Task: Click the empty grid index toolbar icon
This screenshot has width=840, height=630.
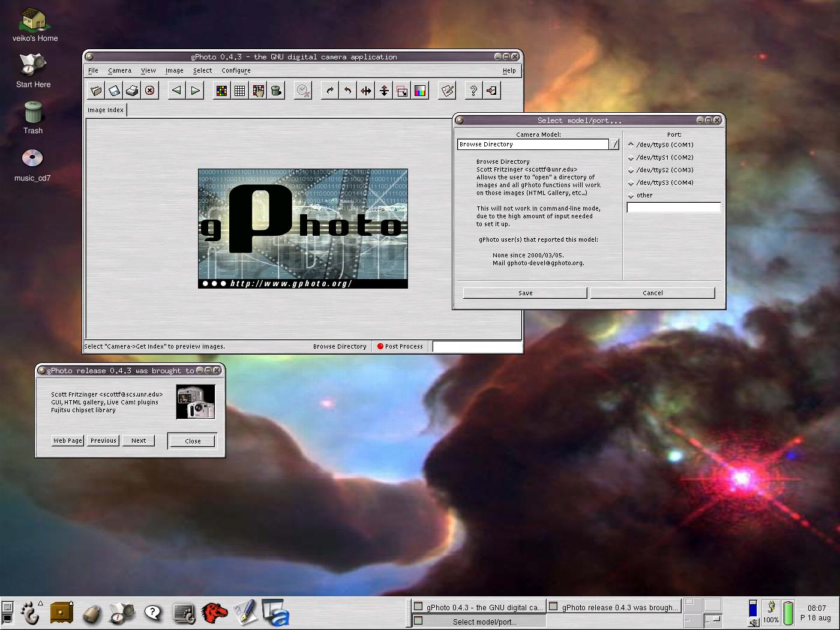Action: (x=239, y=91)
